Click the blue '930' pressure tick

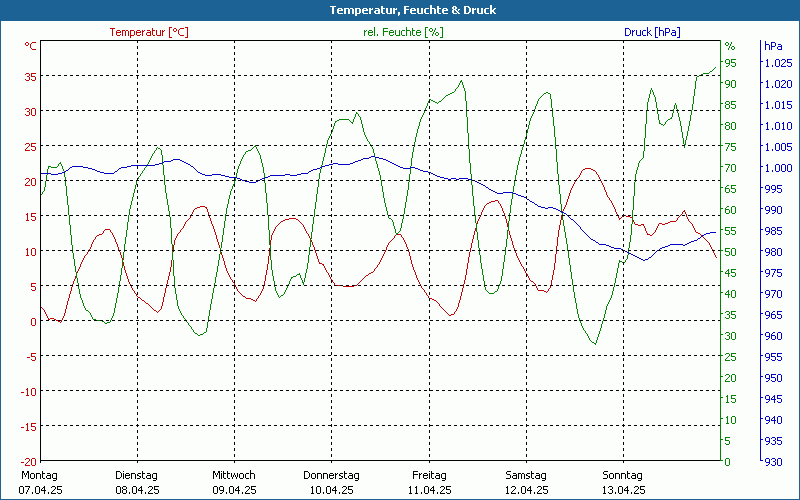pyautogui.click(x=773, y=462)
